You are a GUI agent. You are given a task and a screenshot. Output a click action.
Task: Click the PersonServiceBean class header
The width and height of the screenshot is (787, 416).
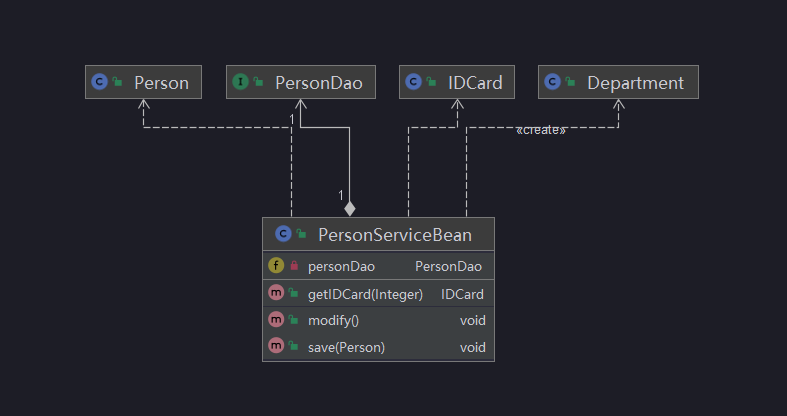pyautogui.click(x=378, y=234)
